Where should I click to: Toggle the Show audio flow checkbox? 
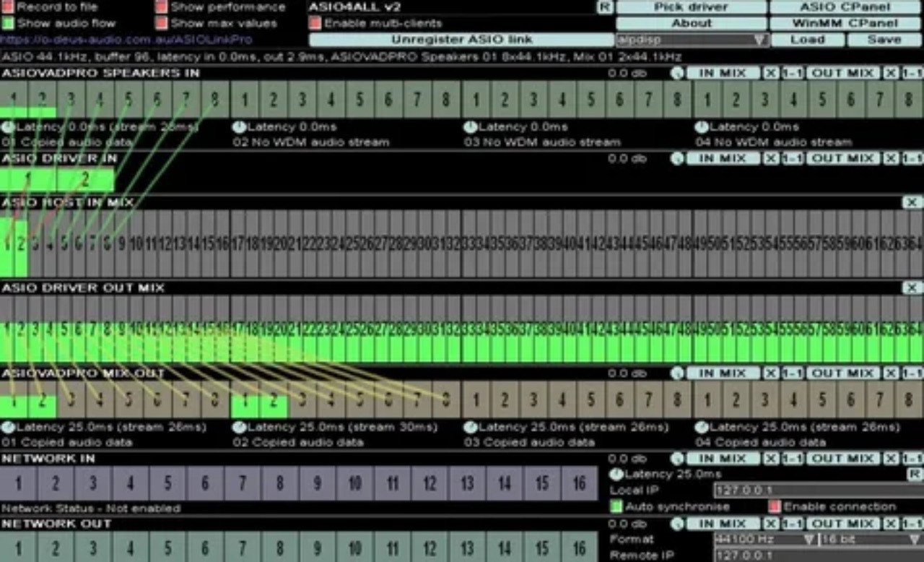point(8,23)
